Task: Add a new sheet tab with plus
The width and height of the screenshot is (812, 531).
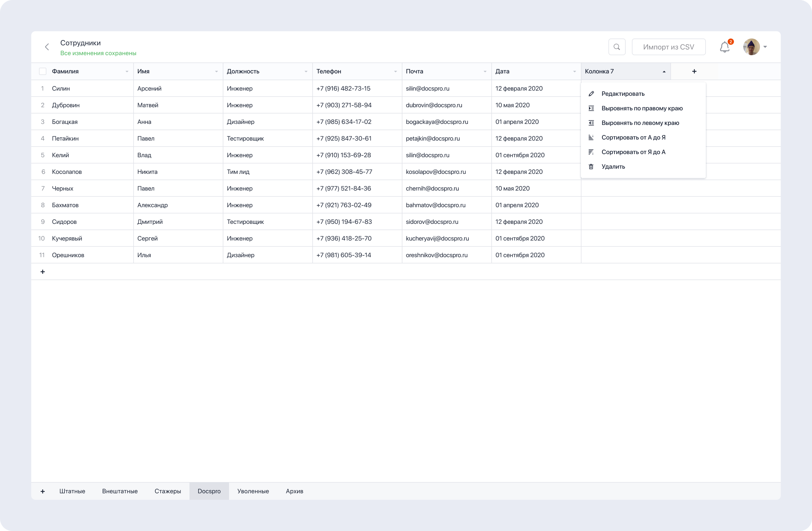Action: [x=43, y=491]
